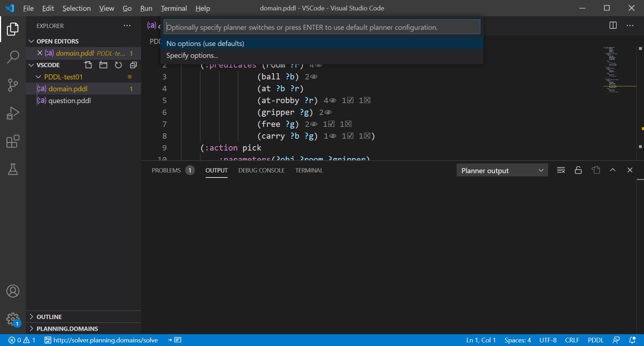
Task: Maximize the bottom panel
Action: (x=613, y=170)
